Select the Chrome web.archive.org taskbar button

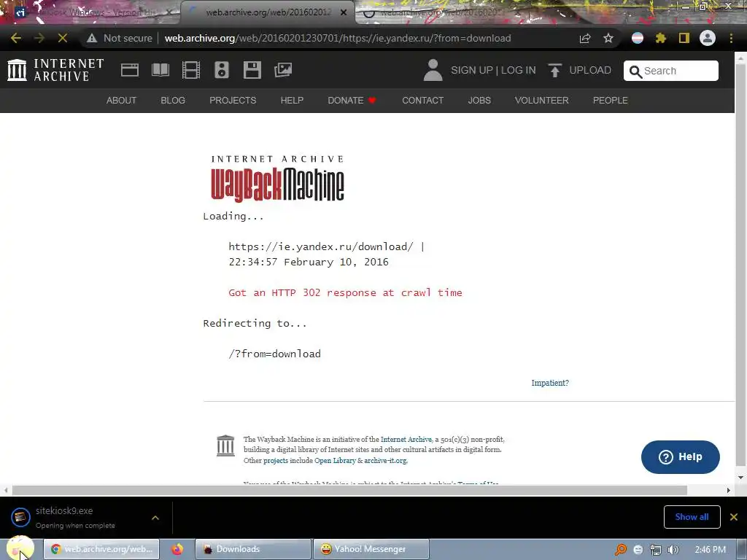point(101,549)
